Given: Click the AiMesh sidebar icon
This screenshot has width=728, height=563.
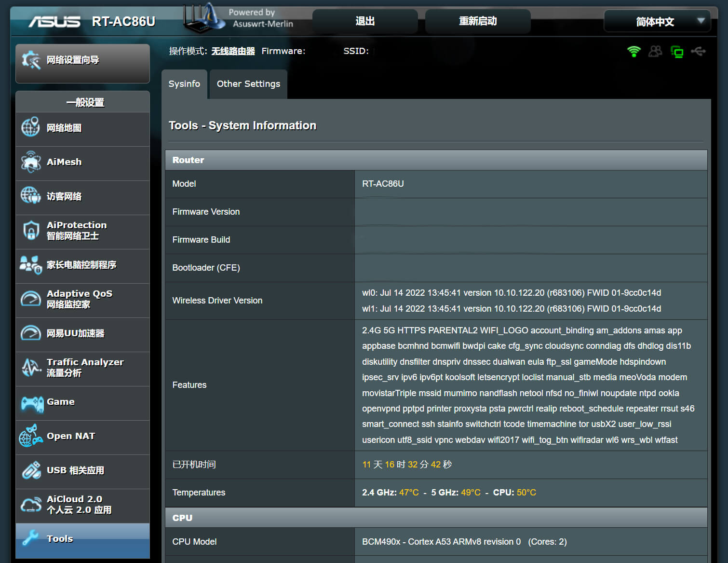Looking at the screenshot, I should coord(30,162).
